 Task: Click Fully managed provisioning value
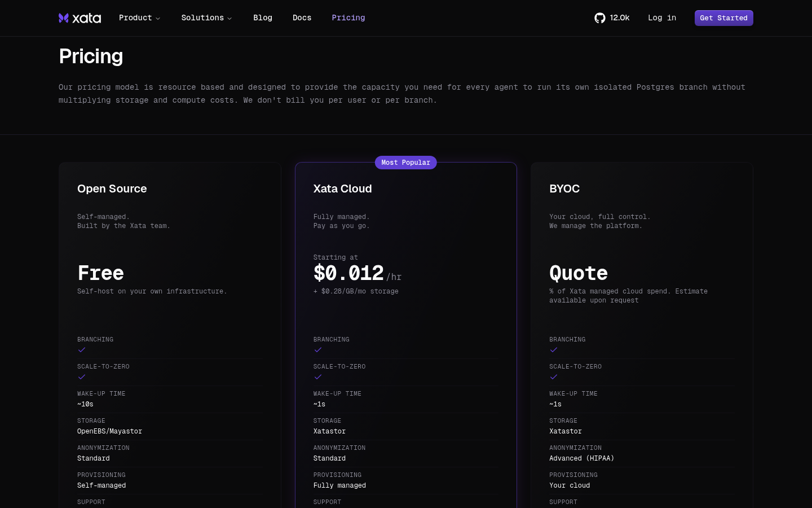click(x=339, y=485)
